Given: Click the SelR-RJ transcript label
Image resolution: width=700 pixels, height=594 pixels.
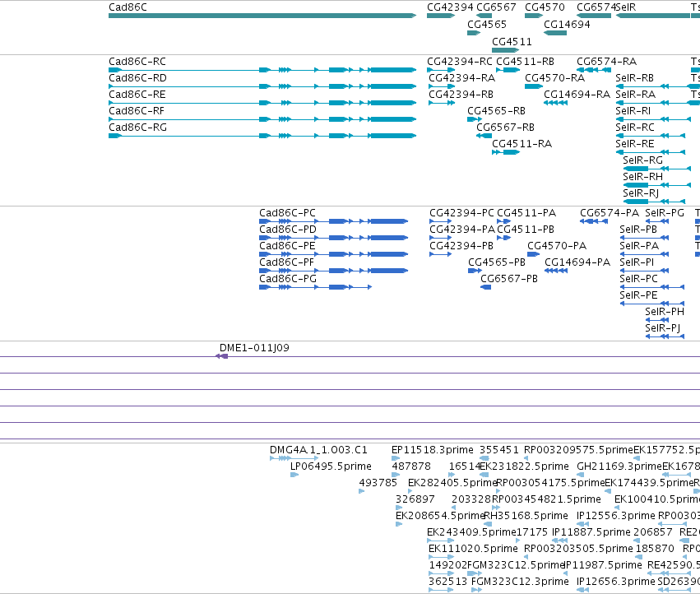Looking at the screenshot, I should pyautogui.click(x=641, y=193).
